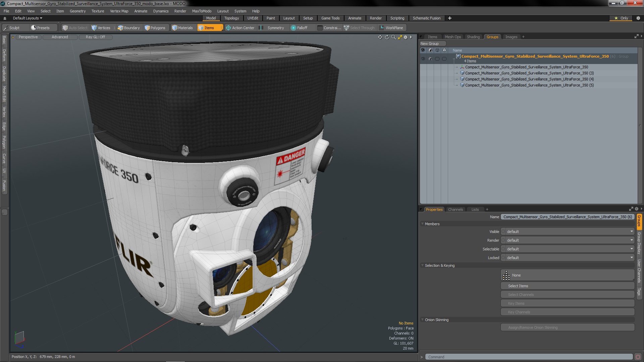Collapse the Onion Skinning section

click(x=423, y=320)
